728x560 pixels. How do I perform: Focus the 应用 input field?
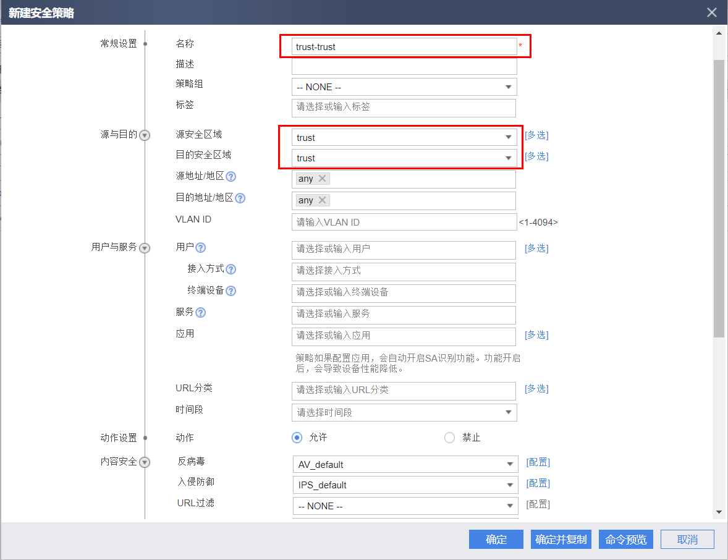404,337
